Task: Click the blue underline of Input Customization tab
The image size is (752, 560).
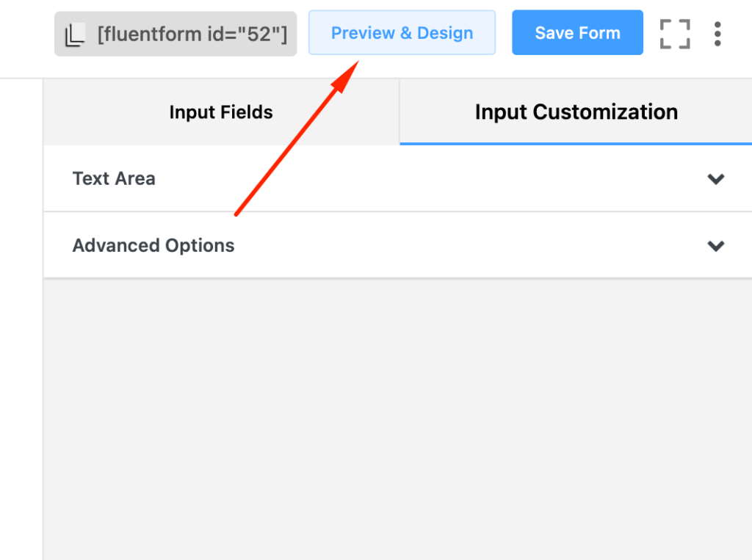Action: click(x=576, y=143)
